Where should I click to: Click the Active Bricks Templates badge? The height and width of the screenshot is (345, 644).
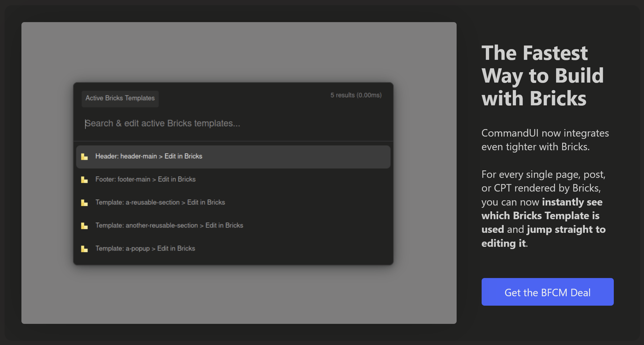(120, 98)
